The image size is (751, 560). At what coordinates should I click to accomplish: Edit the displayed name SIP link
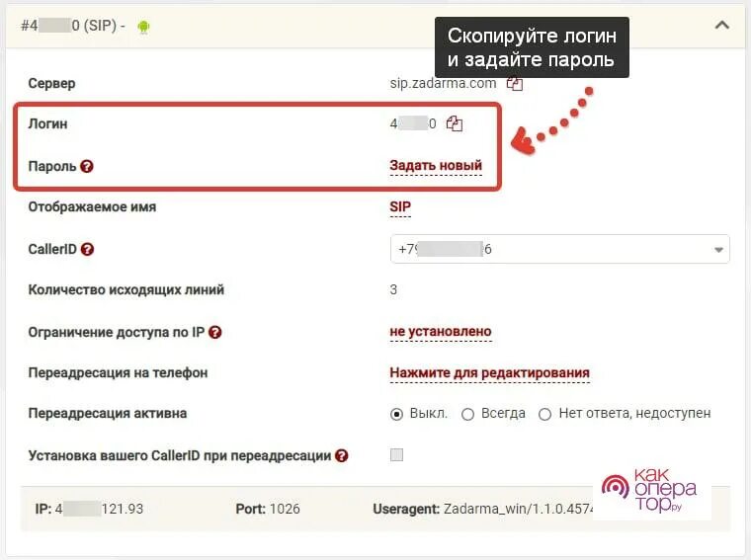(x=400, y=206)
